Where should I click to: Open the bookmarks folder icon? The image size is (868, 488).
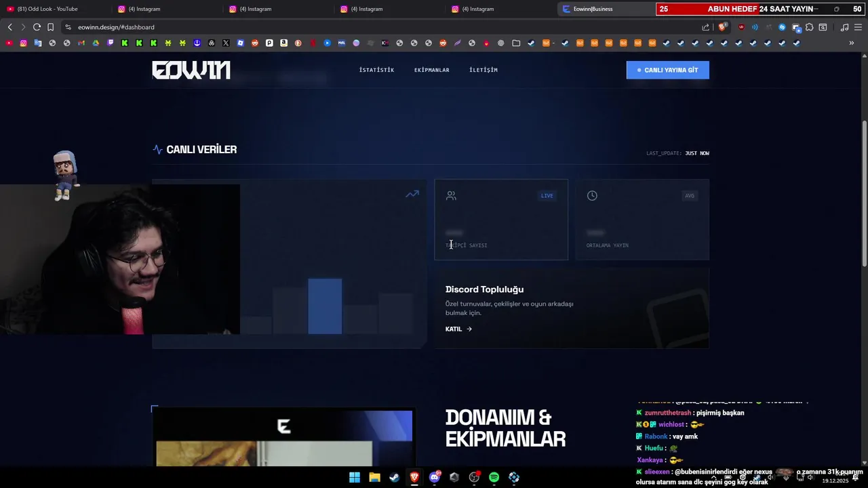coord(516,43)
